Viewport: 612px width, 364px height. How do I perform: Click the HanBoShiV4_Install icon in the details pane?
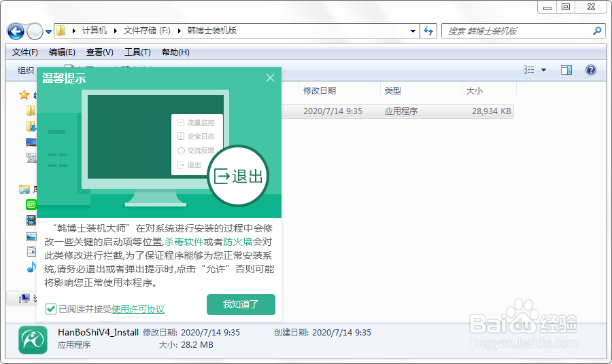click(x=33, y=340)
